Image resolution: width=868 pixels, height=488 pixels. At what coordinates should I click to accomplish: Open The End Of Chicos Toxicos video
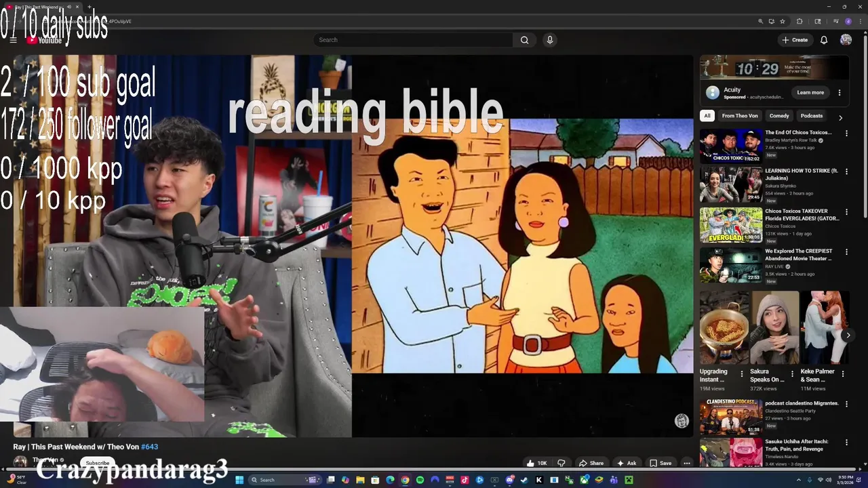click(797, 132)
